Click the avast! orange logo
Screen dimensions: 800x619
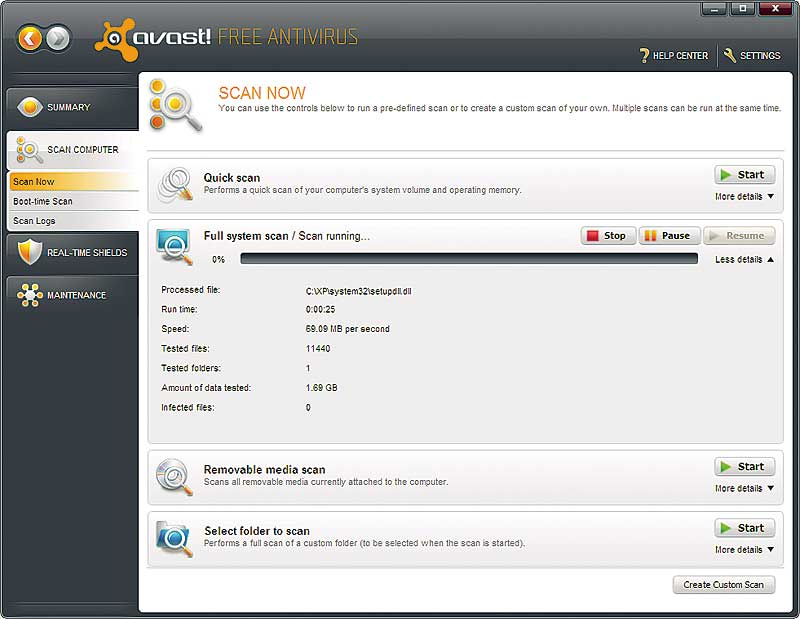point(116,39)
